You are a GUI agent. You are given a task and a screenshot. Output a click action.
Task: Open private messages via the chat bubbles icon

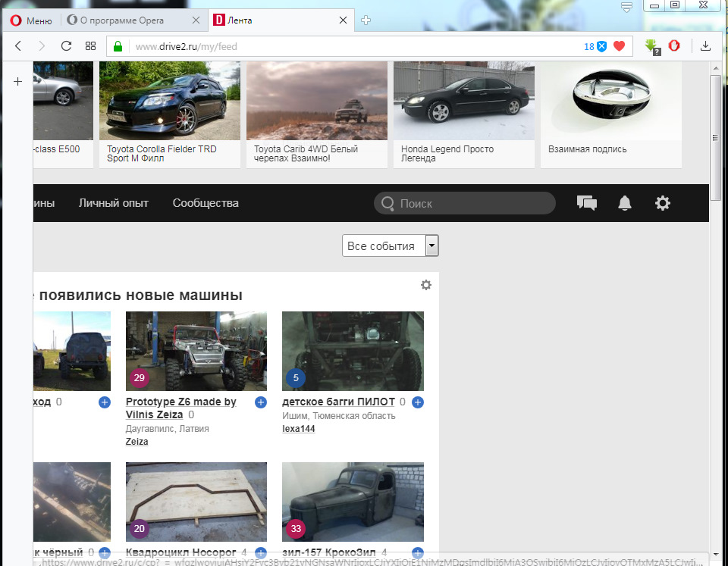click(586, 203)
